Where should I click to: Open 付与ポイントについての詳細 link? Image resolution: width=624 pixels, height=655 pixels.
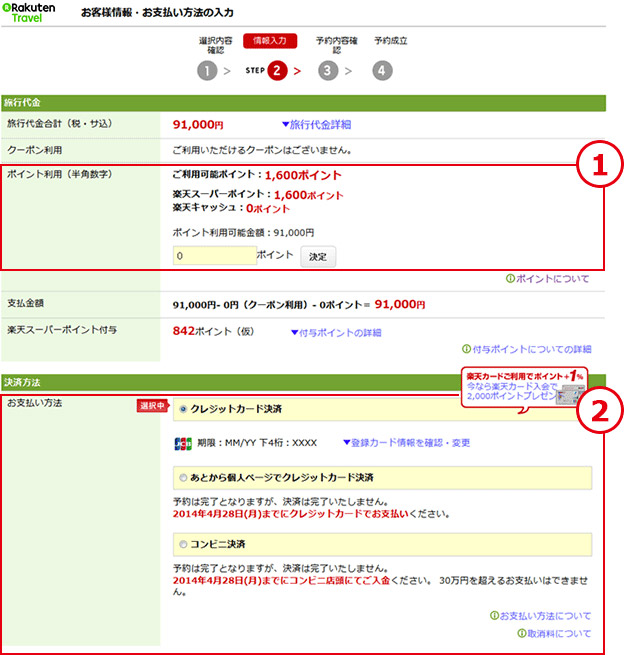[x=527, y=349]
